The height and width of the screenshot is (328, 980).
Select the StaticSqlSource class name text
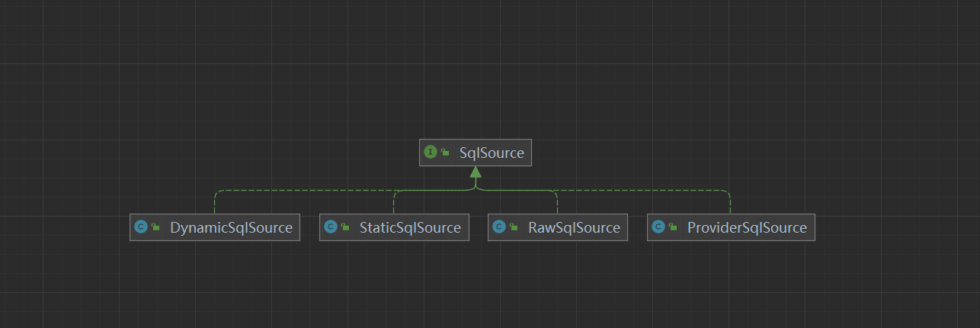pyautogui.click(x=410, y=227)
